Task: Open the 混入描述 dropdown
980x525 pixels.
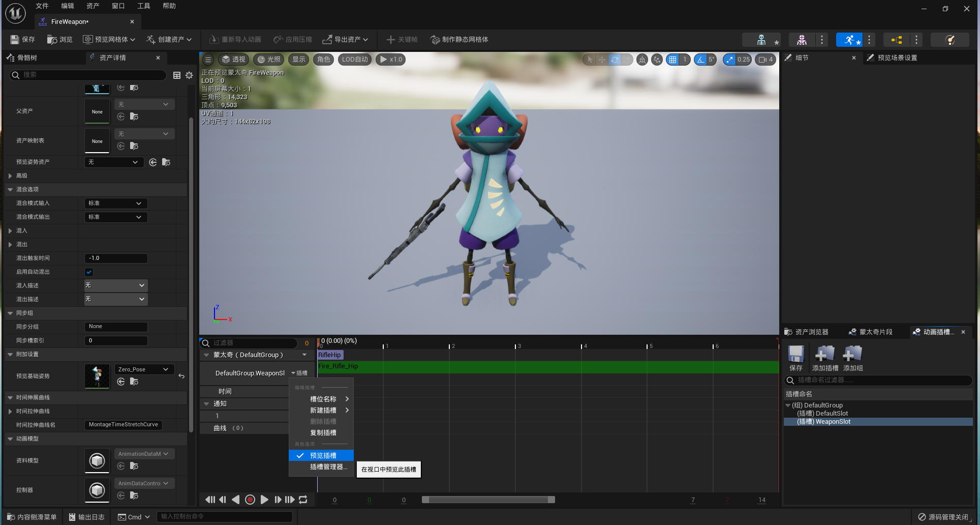Action: click(116, 285)
